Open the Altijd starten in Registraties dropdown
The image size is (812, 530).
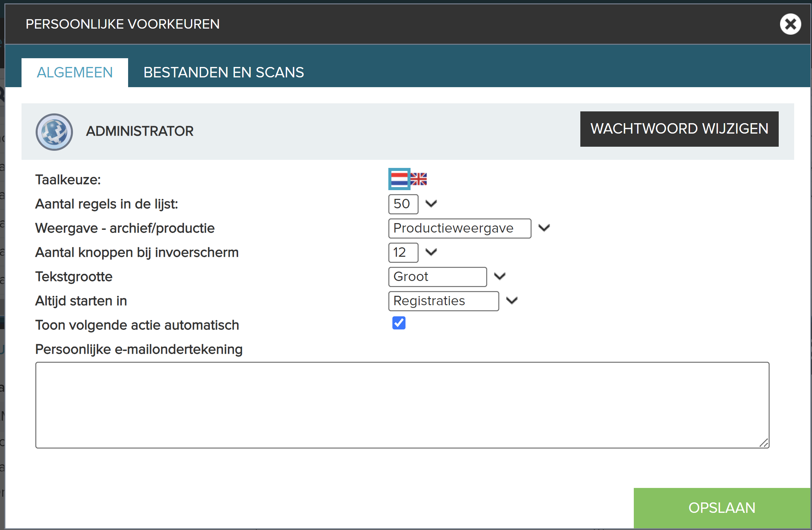[x=453, y=301]
